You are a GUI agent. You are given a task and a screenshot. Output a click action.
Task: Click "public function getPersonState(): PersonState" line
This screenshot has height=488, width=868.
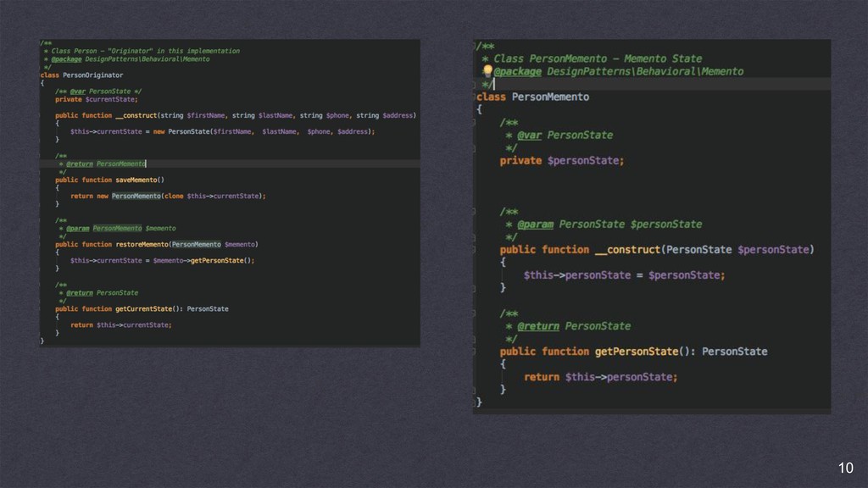pyautogui.click(x=634, y=352)
